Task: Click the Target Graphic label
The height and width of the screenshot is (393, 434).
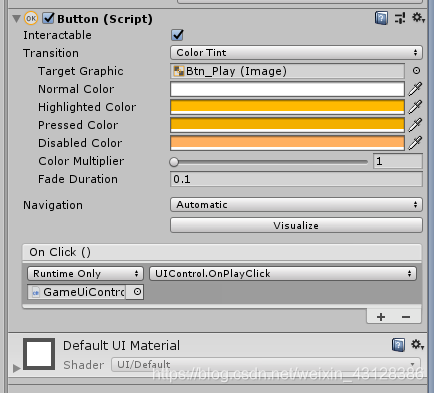Action: coord(81,71)
